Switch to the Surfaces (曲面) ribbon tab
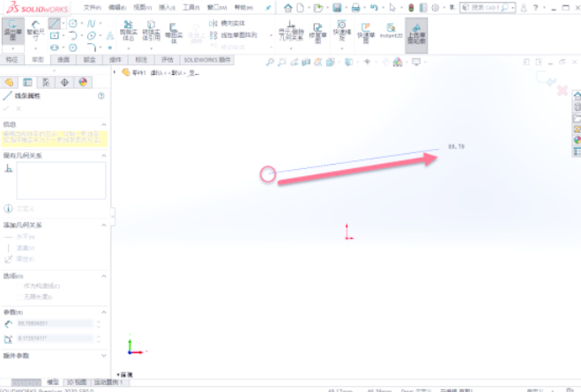Screen dimensions: 581x392 pos(63,60)
